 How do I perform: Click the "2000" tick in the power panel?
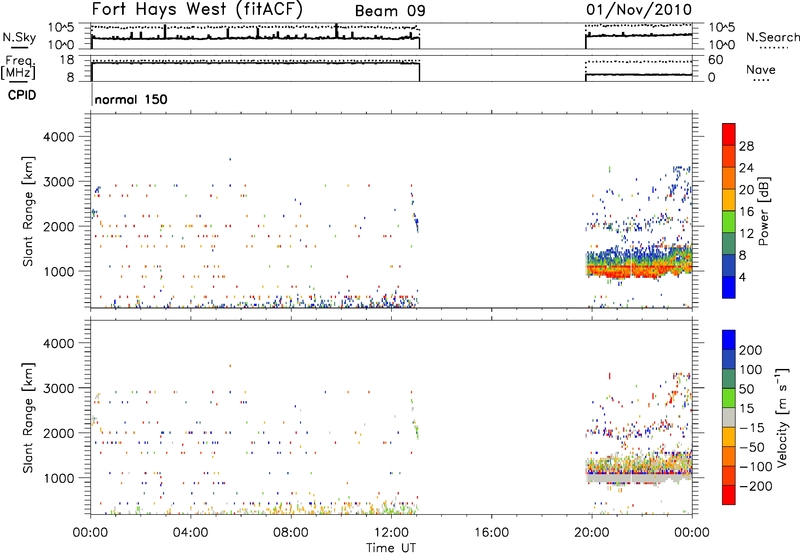58,226
